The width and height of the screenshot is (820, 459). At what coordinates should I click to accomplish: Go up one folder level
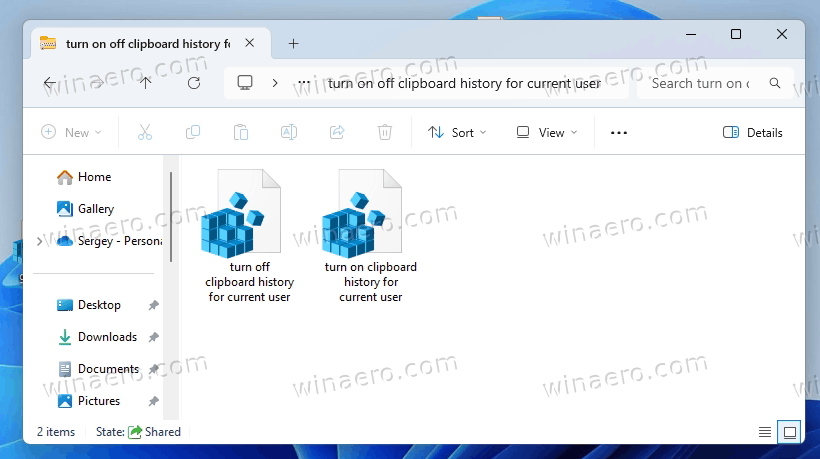(145, 83)
